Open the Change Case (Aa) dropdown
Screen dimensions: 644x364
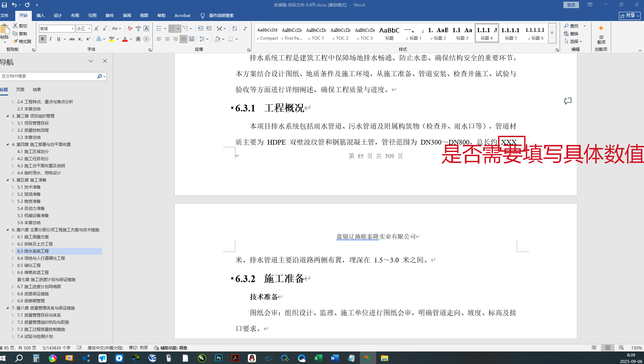[x=116, y=28]
